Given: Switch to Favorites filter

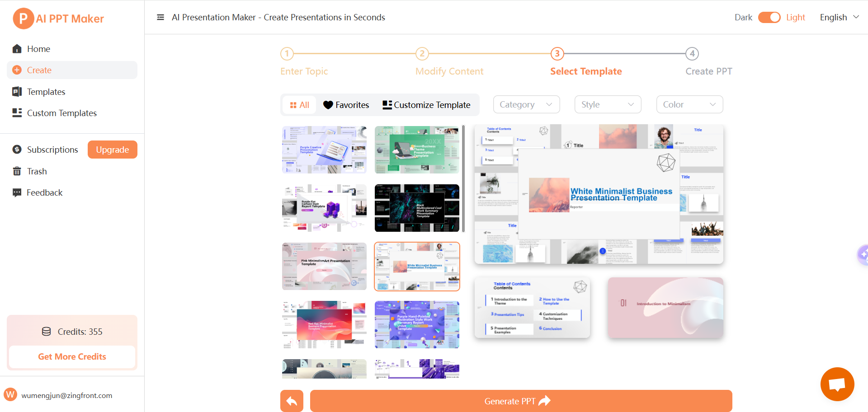Looking at the screenshot, I should 346,105.
